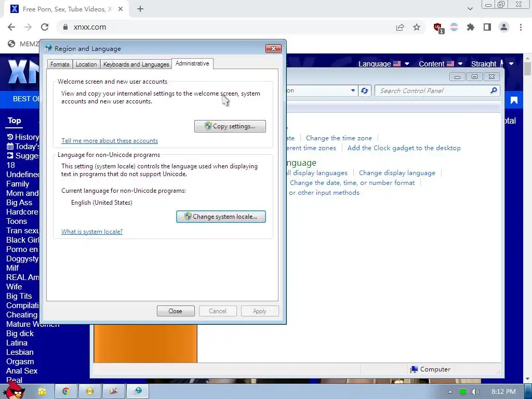Open the Angry Bird Start button
Viewport: 532px width, 399px height.
click(14, 390)
